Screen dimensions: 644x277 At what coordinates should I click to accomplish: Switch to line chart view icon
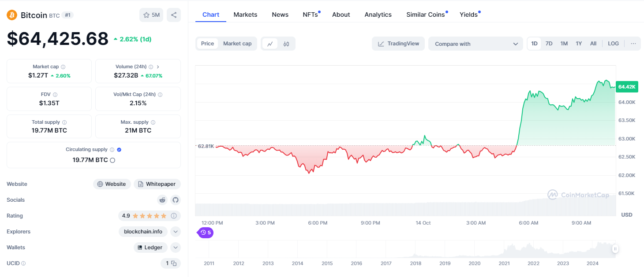point(270,44)
